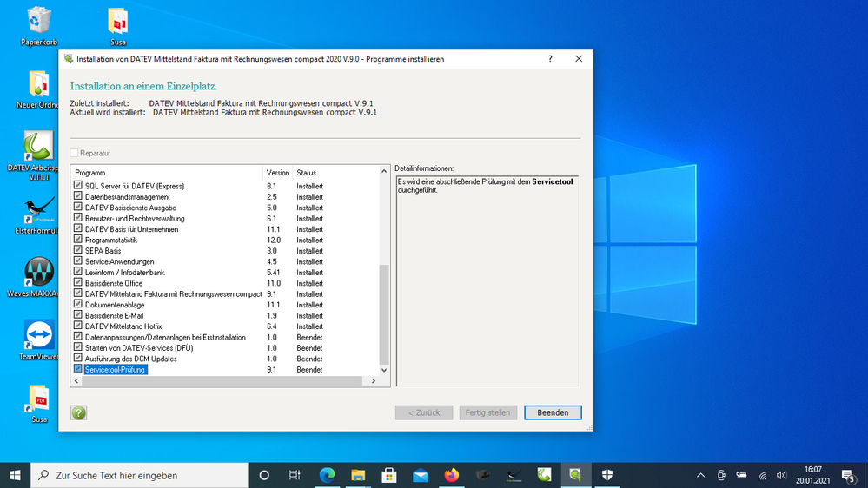Click the Zurück button
Viewport: 868px width, 488px height.
click(x=424, y=412)
